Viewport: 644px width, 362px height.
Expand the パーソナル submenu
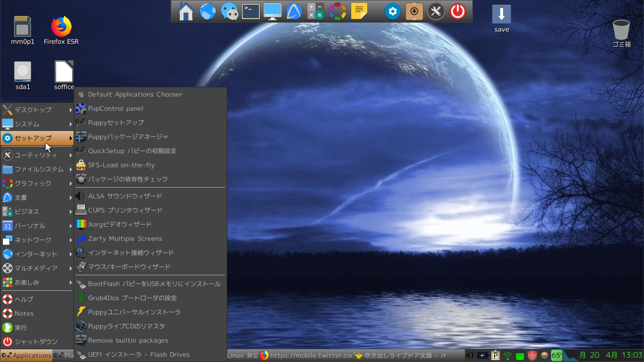[x=37, y=226]
